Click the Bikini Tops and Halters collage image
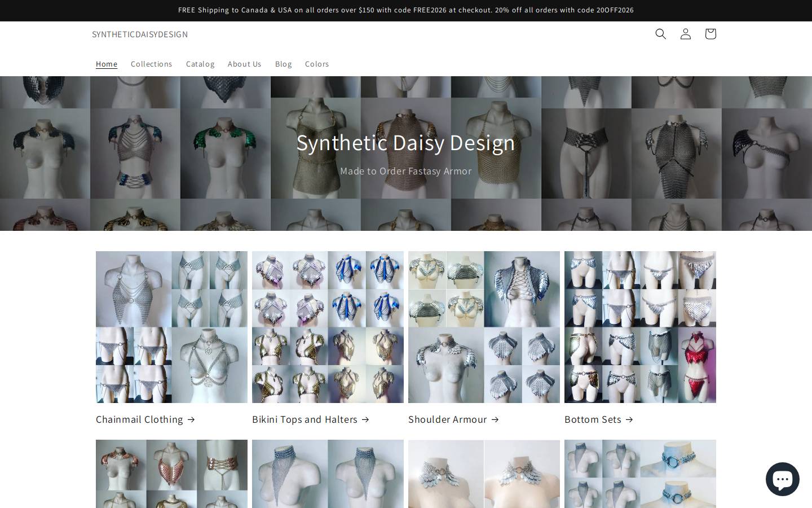The image size is (812, 508). coord(328,327)
